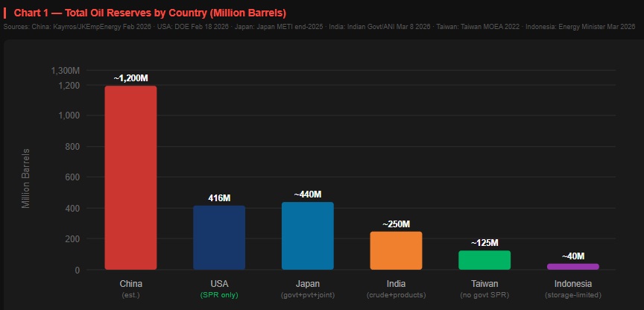The image size is (644, 310).
Task: Click the China x-axis label
Action: coord(130,284)
